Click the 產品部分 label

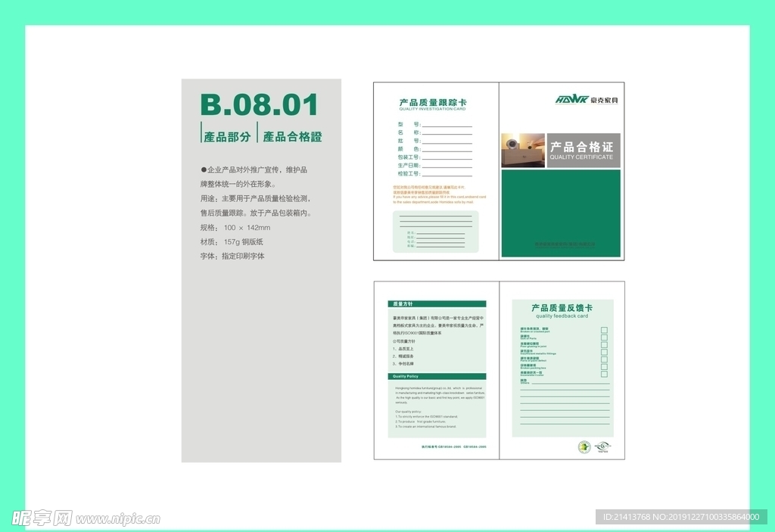point(227,137)
